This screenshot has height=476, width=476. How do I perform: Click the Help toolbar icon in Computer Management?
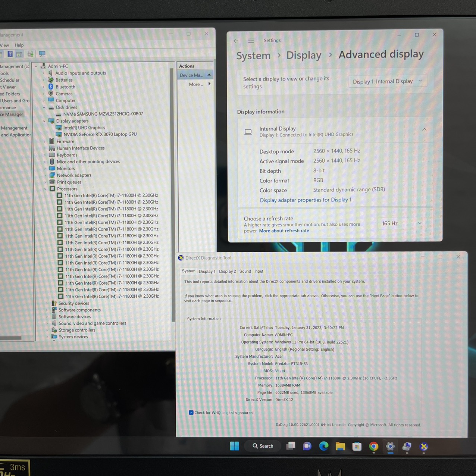[x=10, y=54]
